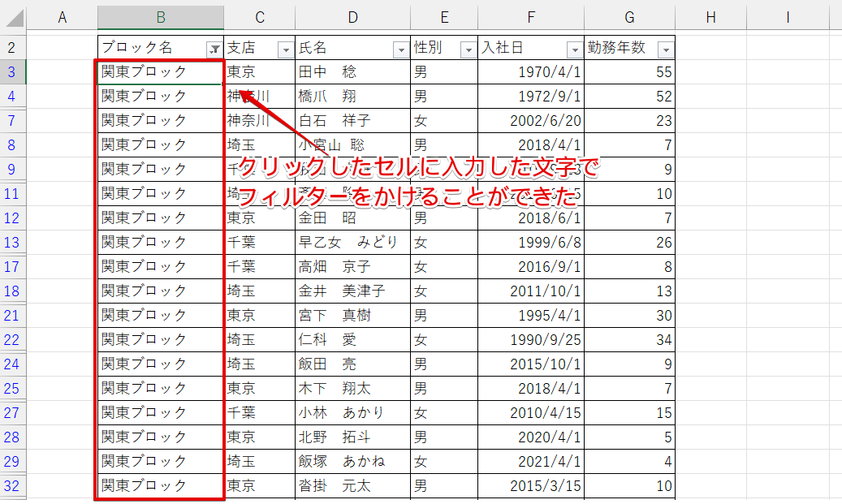Click the years value 34
The width and height of the screenshot is (842, 504).
tap(664, 340)
